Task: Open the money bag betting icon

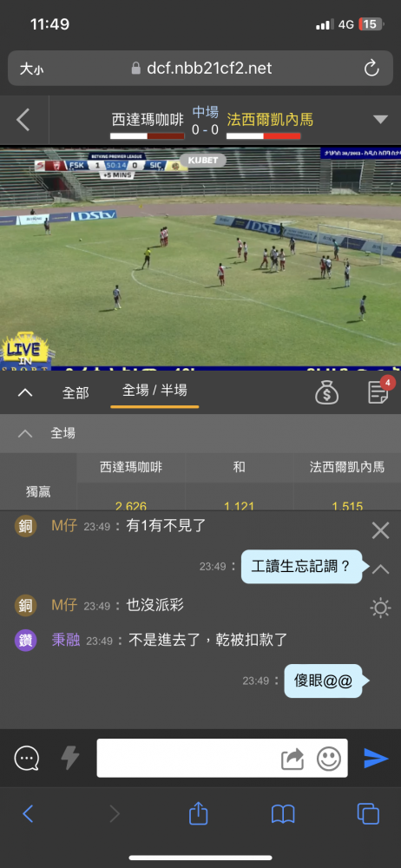Action: [x=326, y=392]
